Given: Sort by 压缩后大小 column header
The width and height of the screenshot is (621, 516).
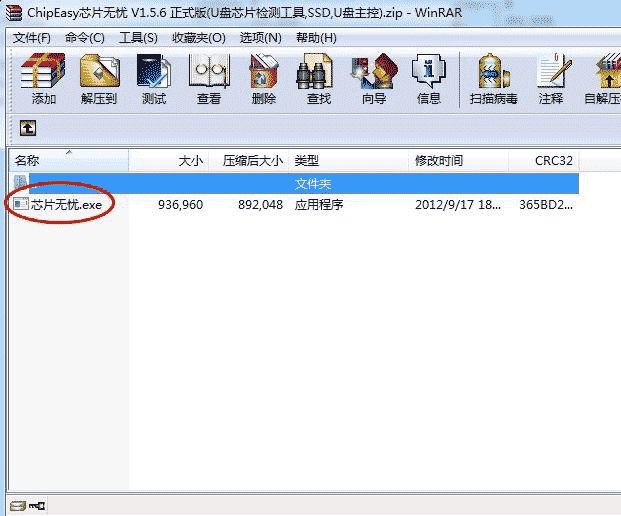Looking at the screenshot, I should [x=249, y=160].
